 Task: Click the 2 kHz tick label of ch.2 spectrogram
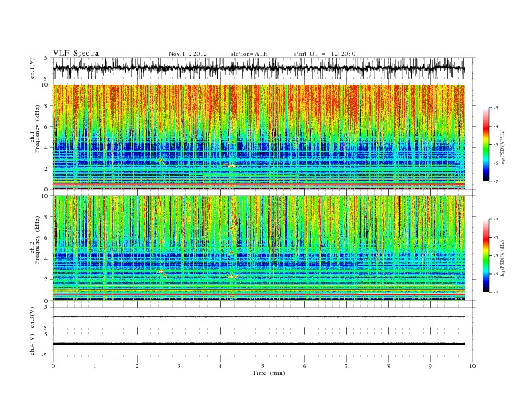click(47, 280)
